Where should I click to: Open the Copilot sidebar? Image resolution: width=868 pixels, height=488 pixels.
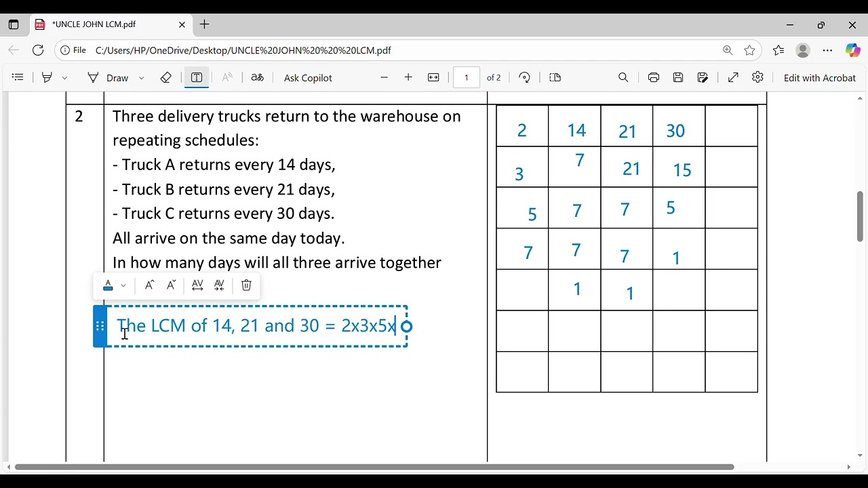coord(852,50)
